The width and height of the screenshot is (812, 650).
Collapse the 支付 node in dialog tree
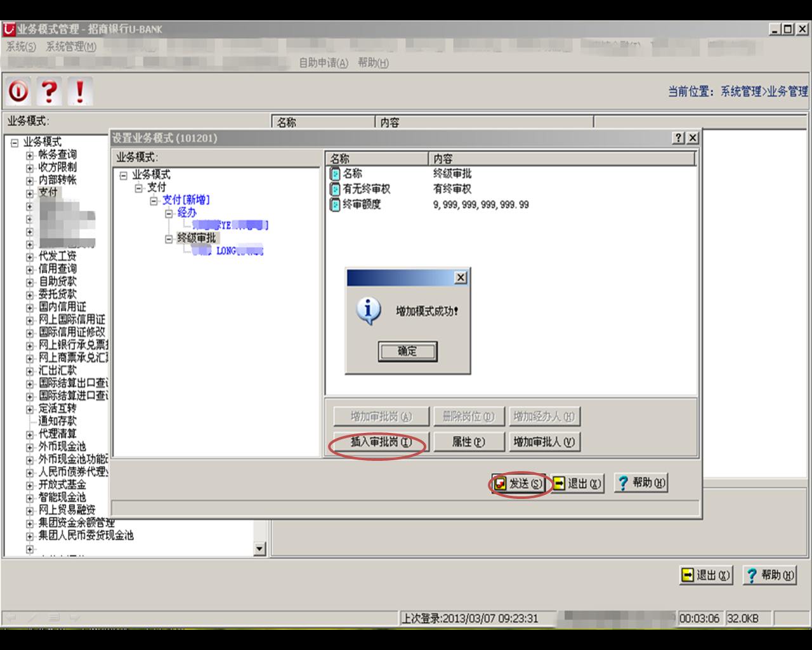139,188
